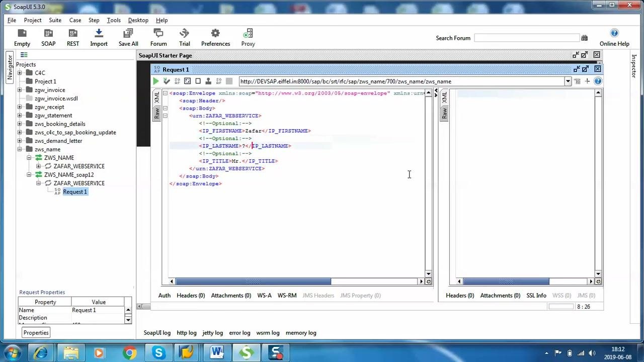Open the endpoint URL dropdown
Viewport: 644px width, 362px height.
568,81
